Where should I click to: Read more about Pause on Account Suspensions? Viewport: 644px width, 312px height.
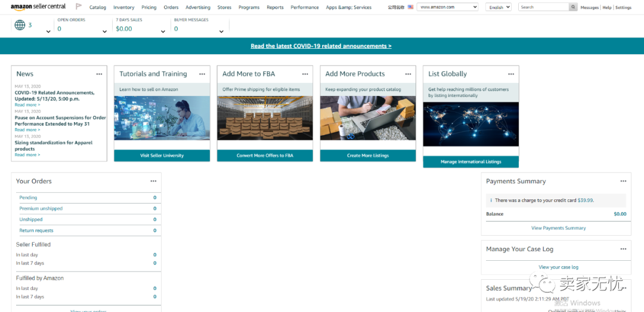(x=27, y=130)
